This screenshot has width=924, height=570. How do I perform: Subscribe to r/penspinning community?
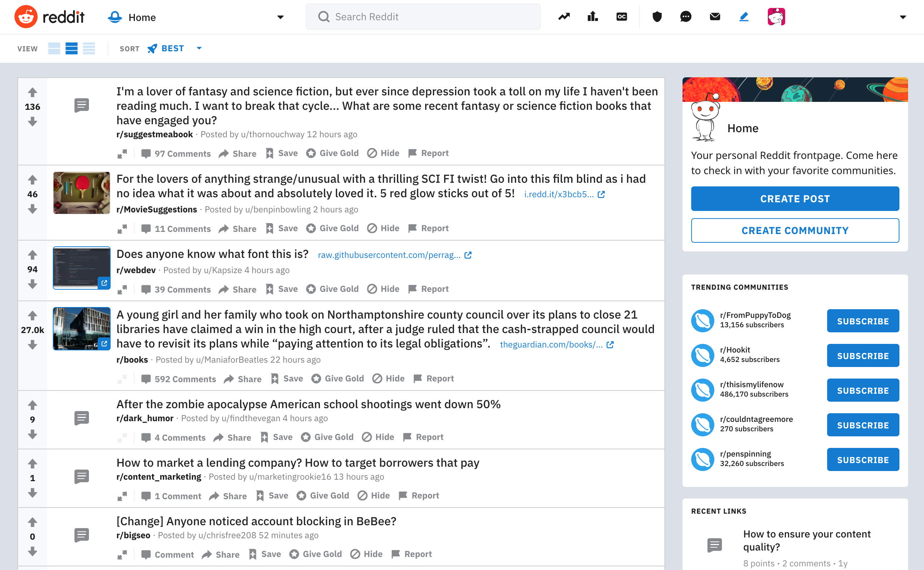coord(863,460)
